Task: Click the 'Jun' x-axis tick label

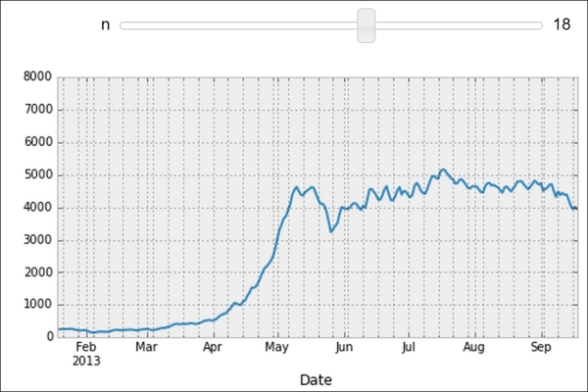Action: (x=344, y=347)
